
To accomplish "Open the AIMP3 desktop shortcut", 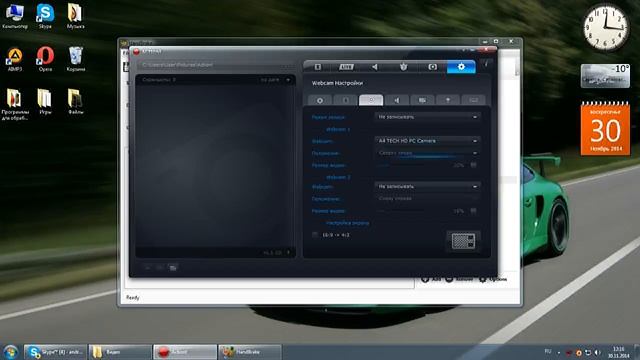I will click(x=15, y=59).
